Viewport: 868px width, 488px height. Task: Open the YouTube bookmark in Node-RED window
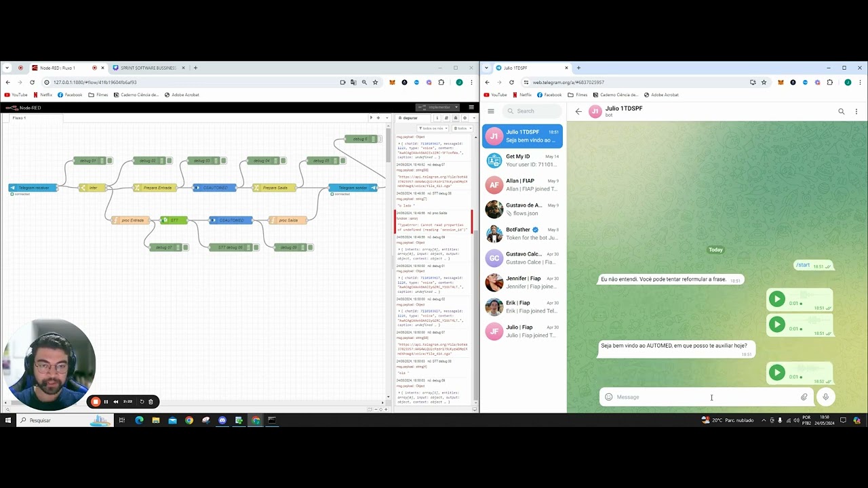click(16, 95)
